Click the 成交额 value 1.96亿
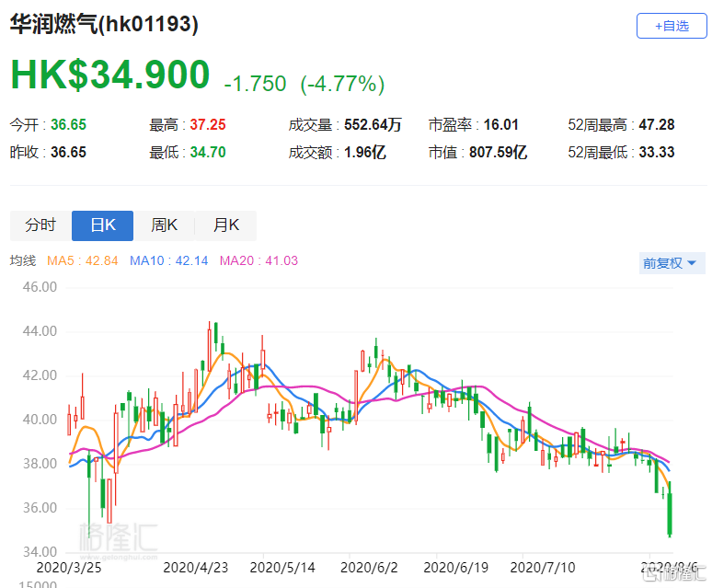The height and width of the screenshot is (588, 712). click(x=365, y=152)
